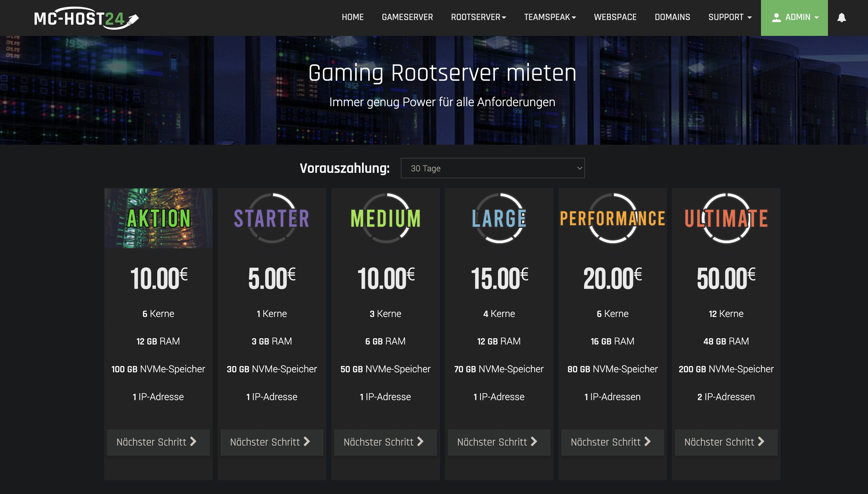This screenshot has height=494, width=868.
Task: Expand the TEAMSPEAK menu
Action: tap(550, 17)
